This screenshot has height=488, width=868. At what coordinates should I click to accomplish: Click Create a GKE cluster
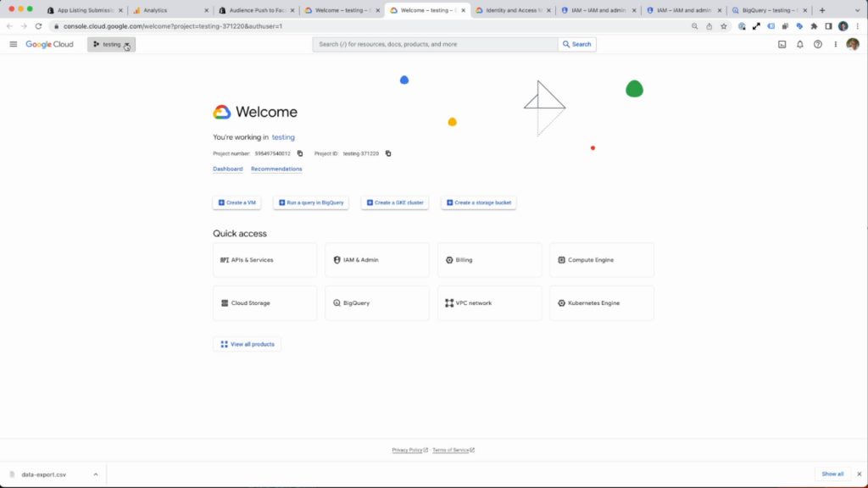click(395, 202)
